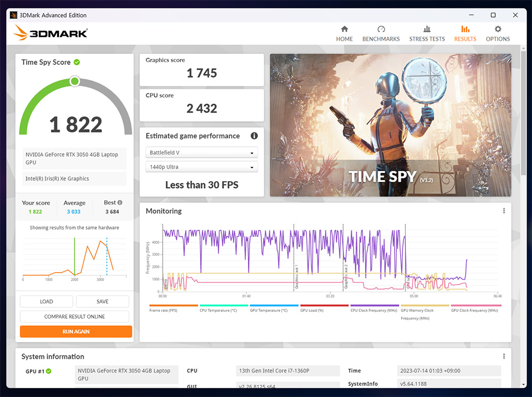Open the Monitoring panel three-dot menu

point(504,211)
